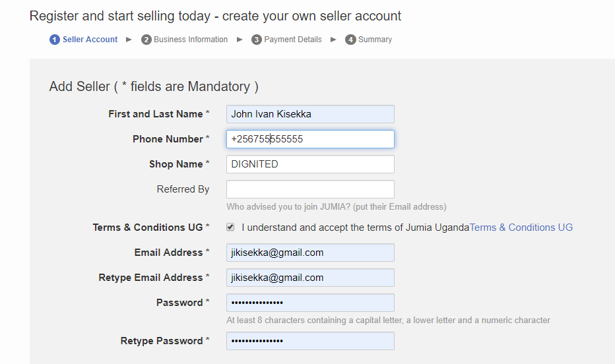Click arrow after Business Information step
The width and height of the screenshot is (615, 364).
click(240, 40)
